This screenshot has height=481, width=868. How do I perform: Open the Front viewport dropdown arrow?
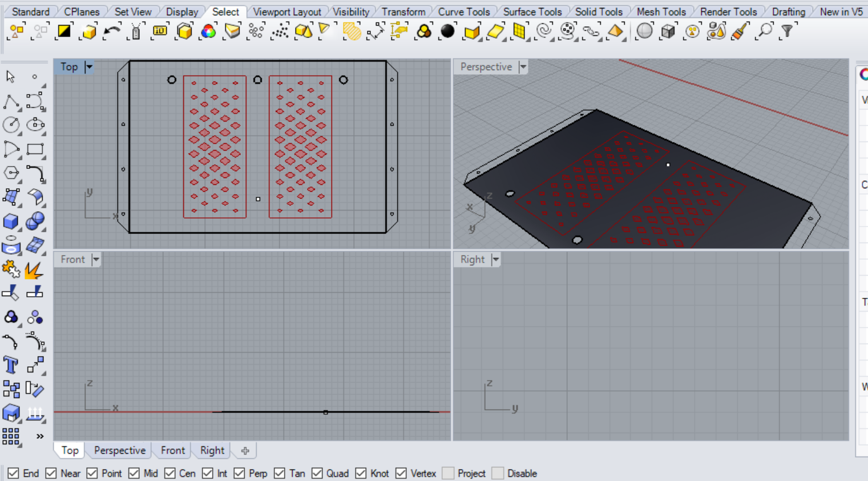tap(96, 260)
